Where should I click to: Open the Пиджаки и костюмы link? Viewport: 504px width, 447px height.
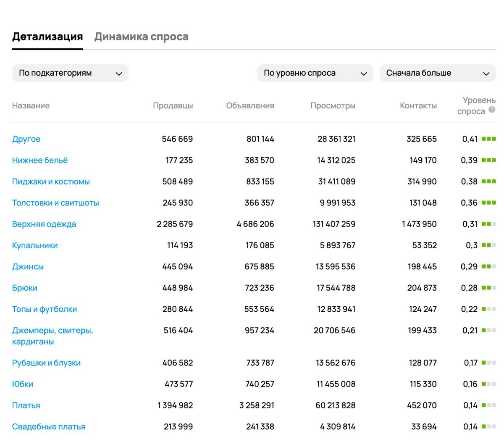(x=51, y=182)
